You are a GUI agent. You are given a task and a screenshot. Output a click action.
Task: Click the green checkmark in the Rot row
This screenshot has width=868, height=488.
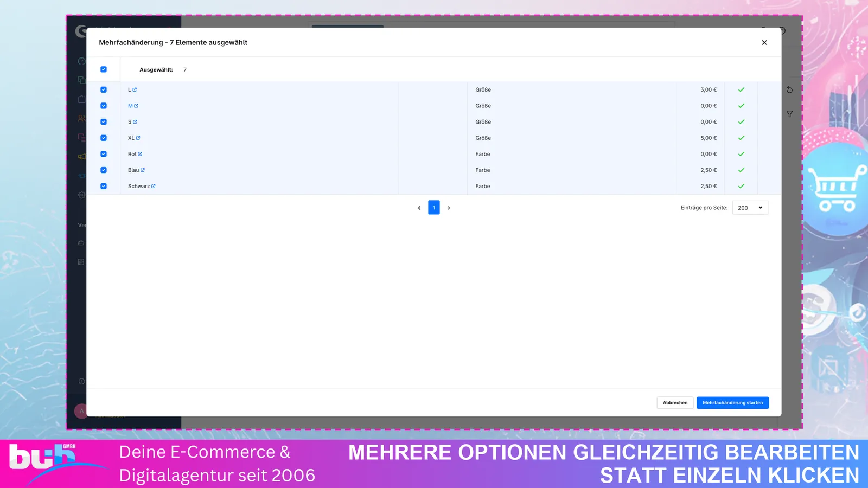[x=741, y=154]
